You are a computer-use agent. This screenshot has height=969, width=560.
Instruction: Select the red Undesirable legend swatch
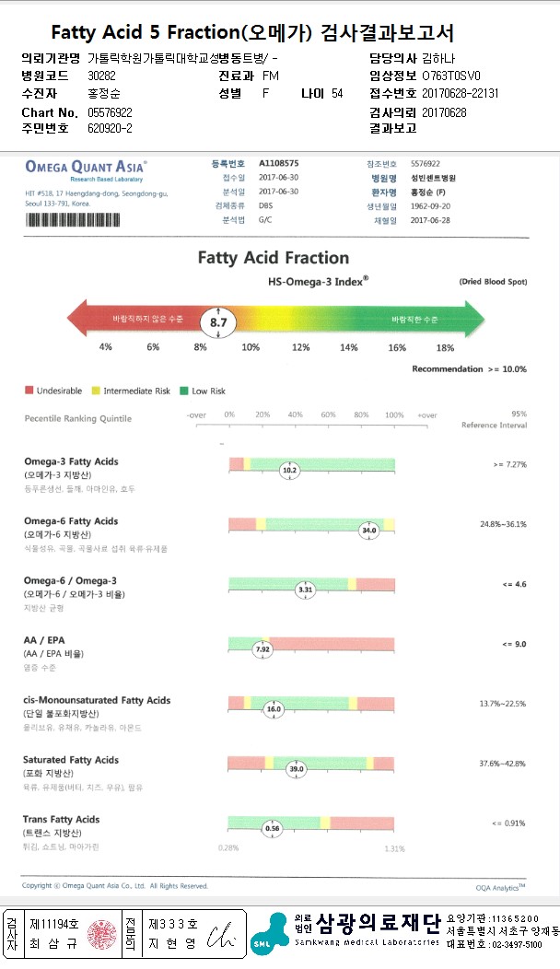coord(29,391)
